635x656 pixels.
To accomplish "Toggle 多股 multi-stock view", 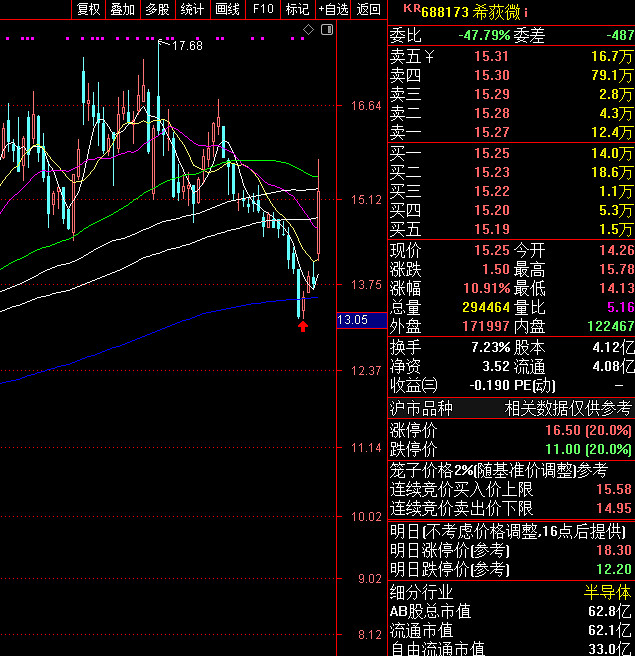I will click(157, 9).
